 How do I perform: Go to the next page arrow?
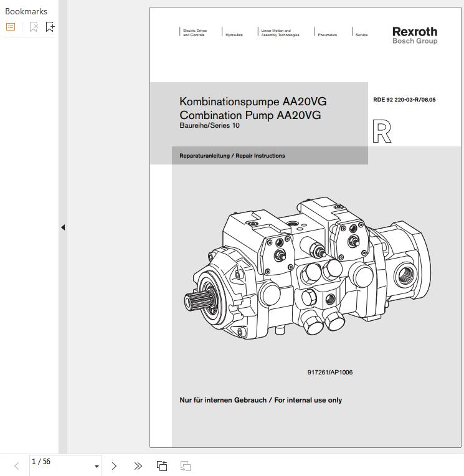coord(114,466)
